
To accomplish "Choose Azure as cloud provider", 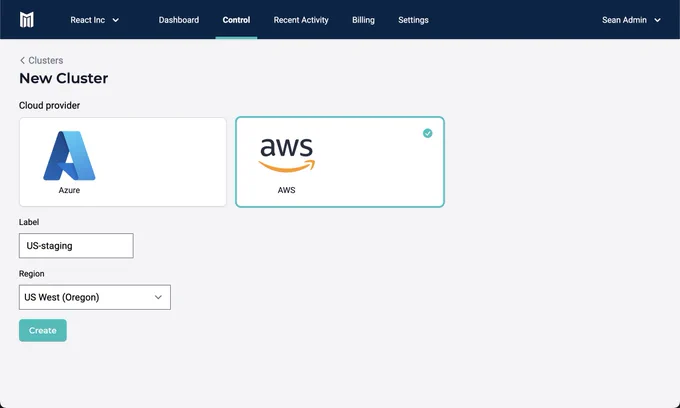I will click(123, 162).
